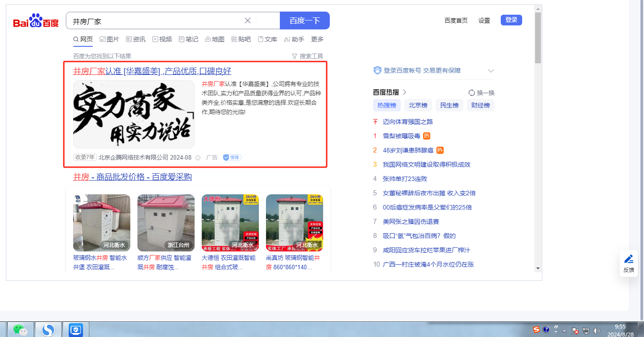Click the 广告 label

click(x=212, y=157)
